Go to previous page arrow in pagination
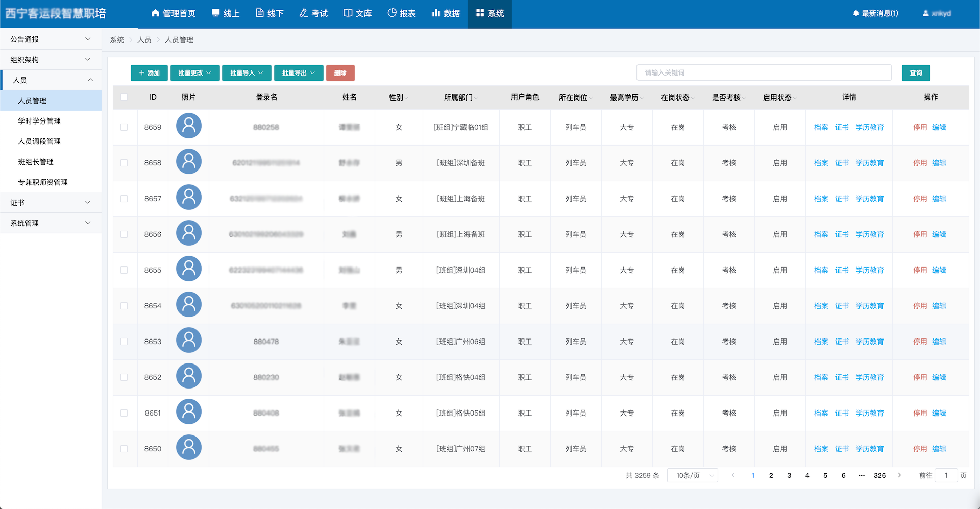The height and width of the screenshot is (509, 980). click(733, 475)
